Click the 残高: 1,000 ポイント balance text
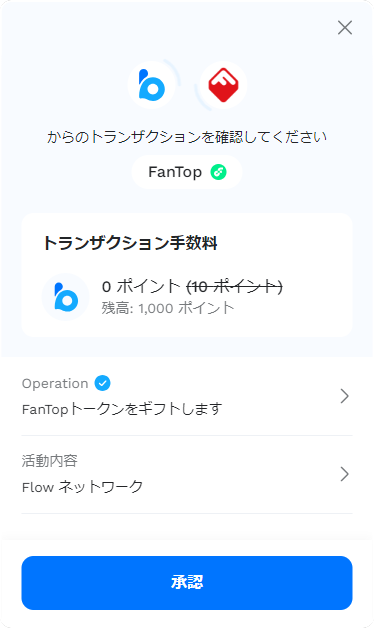The width and height of the screenshot is (374, 628). [x=168, y=308]
